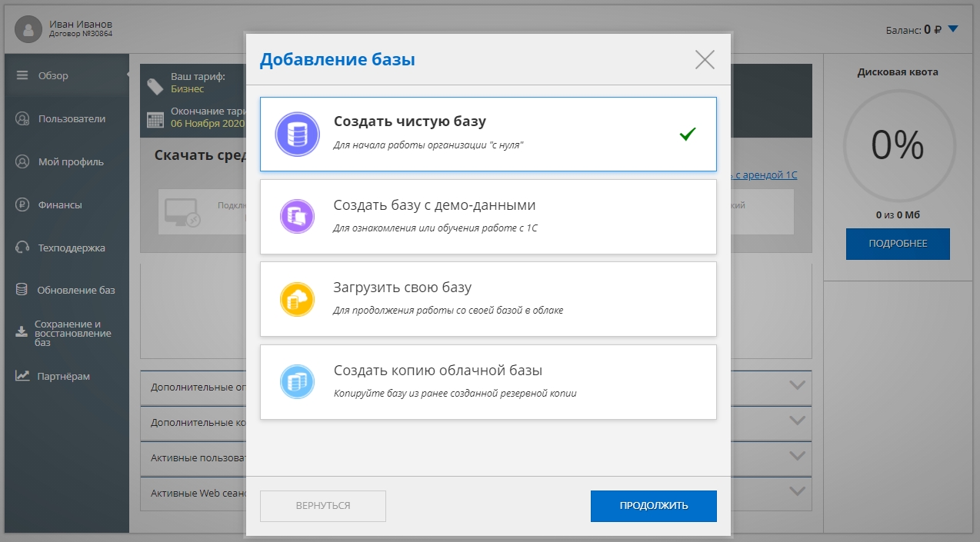The image size is (980, 542).
Task: Click the ruble icon for Финансы
Action: click(22, 204)
